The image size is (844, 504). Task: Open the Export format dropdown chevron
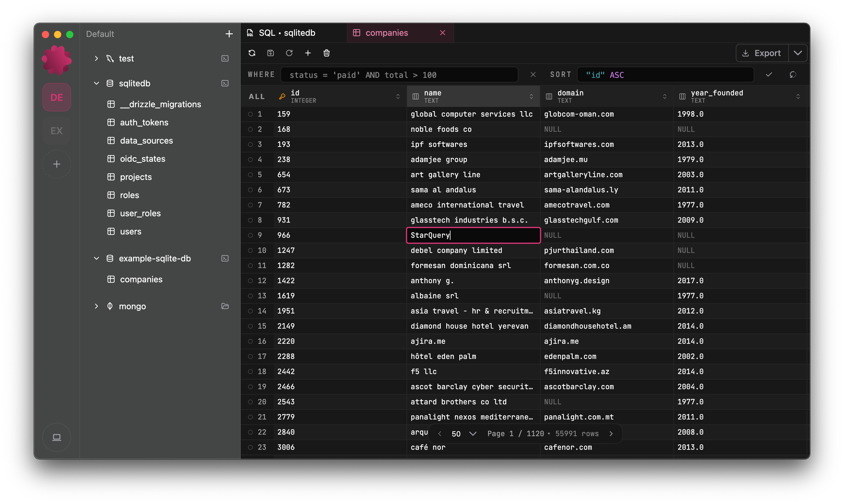(798, 53)
